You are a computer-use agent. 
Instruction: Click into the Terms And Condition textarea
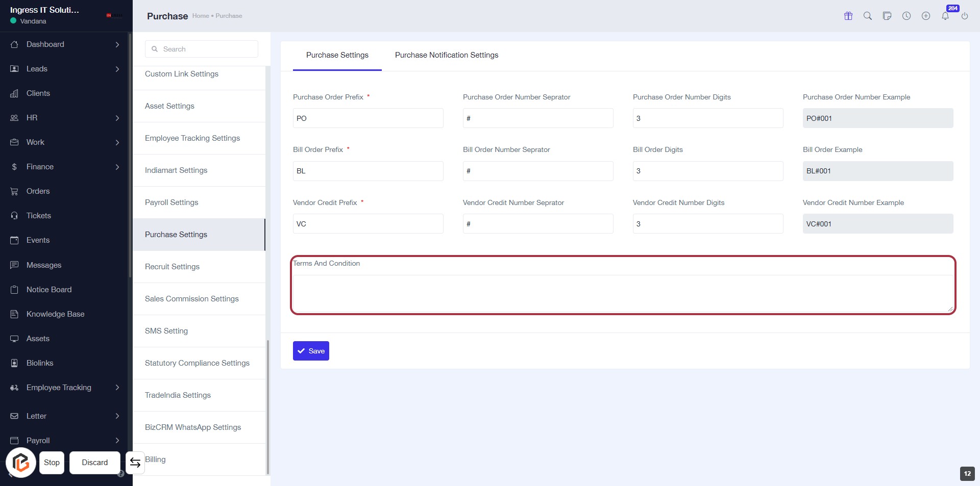pos(622,293)
